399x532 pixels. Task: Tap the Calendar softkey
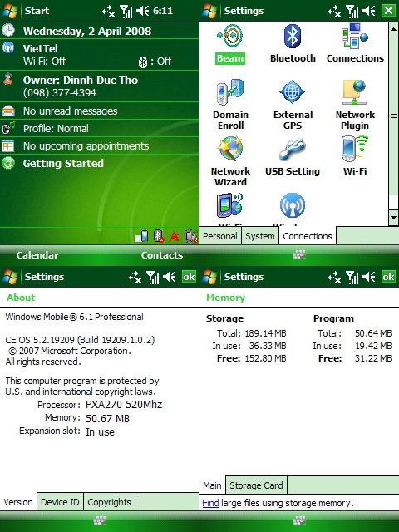click(37, 255)
